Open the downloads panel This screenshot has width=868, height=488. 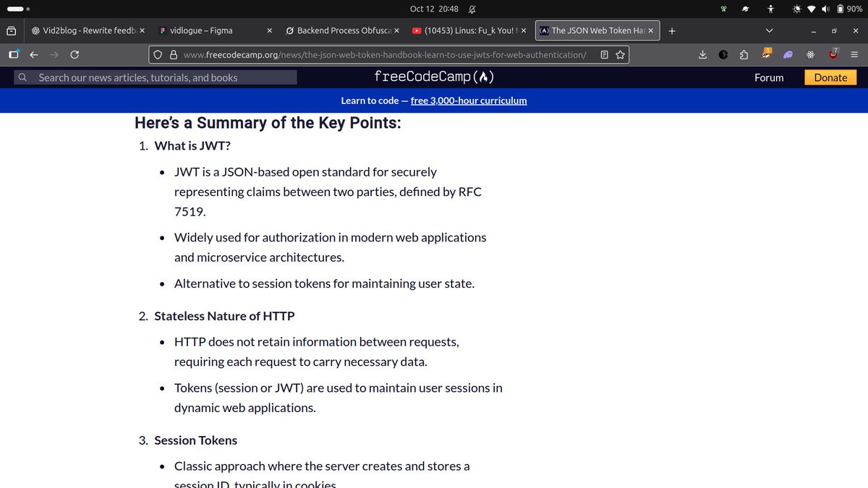[x=702, y=54]
